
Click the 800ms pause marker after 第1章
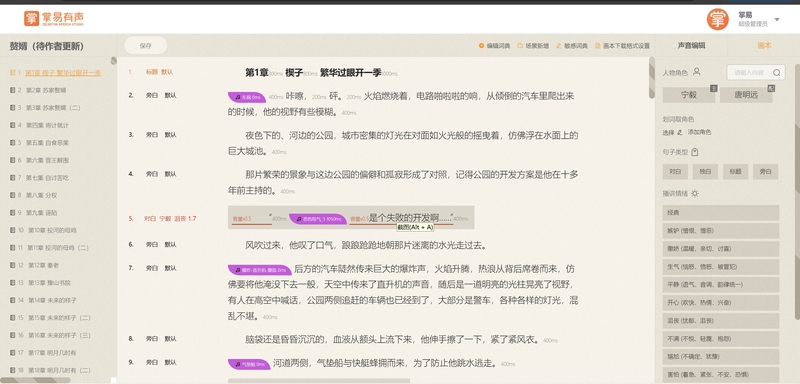276,74
